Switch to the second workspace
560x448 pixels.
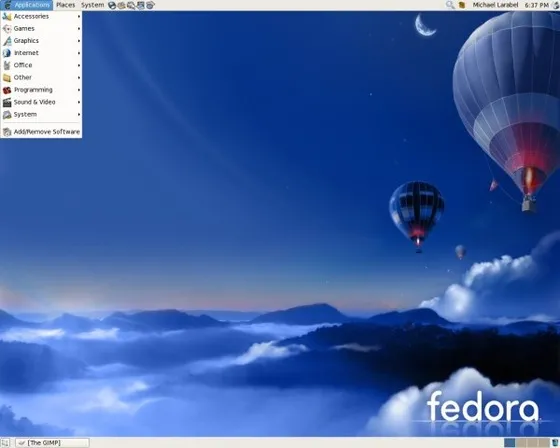point(521,443)
